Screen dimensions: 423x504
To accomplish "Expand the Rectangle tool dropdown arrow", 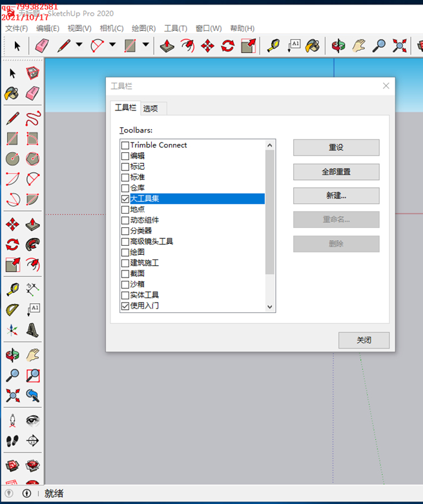I will coord(146,45).
